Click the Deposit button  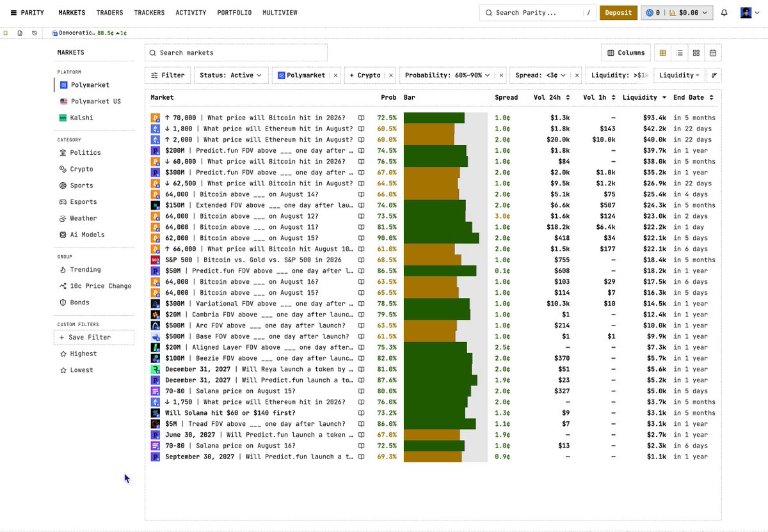coord(618,13)
